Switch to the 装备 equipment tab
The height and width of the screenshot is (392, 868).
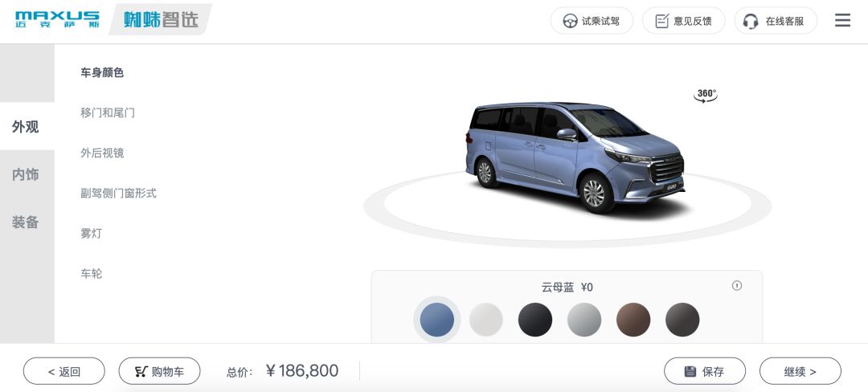coord(26,223)
